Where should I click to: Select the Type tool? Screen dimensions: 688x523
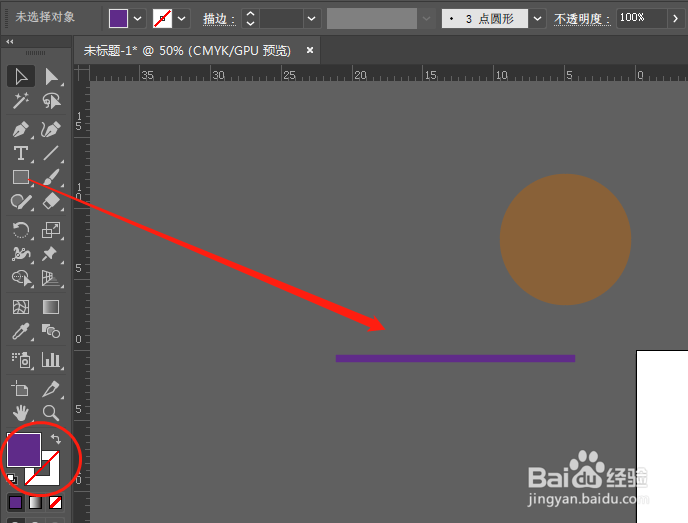pyautogui.click(x=21, y=154)
